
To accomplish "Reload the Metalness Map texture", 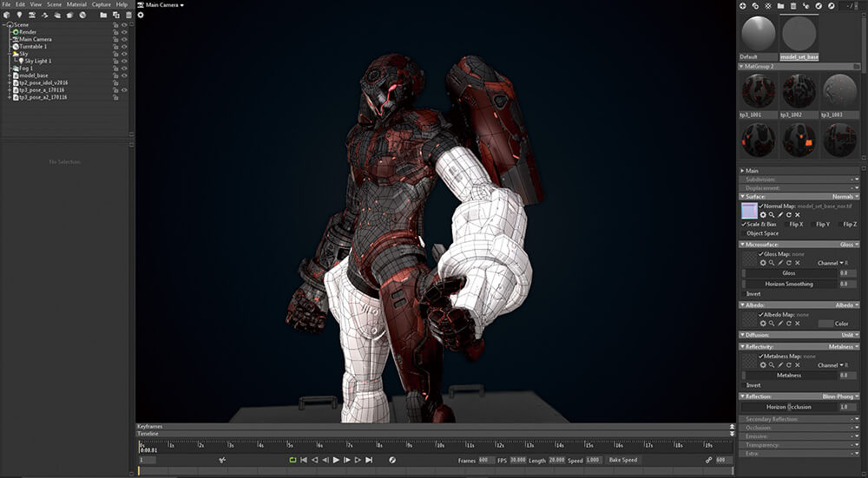I will 789,365.
